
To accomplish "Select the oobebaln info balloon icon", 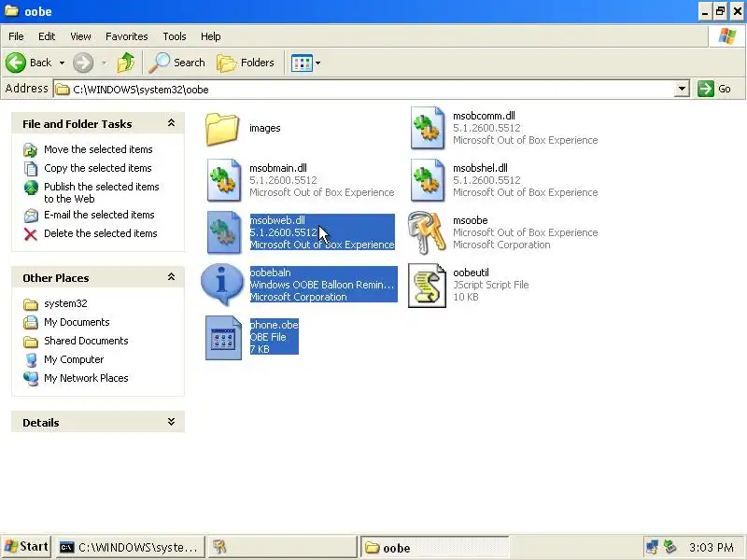I will (222, 285).
